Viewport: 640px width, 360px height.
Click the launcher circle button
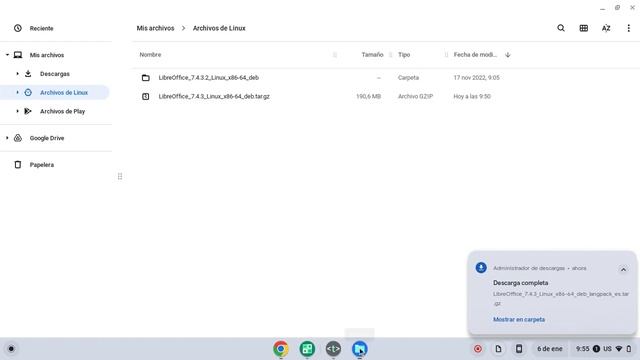[x=11, y=349]
